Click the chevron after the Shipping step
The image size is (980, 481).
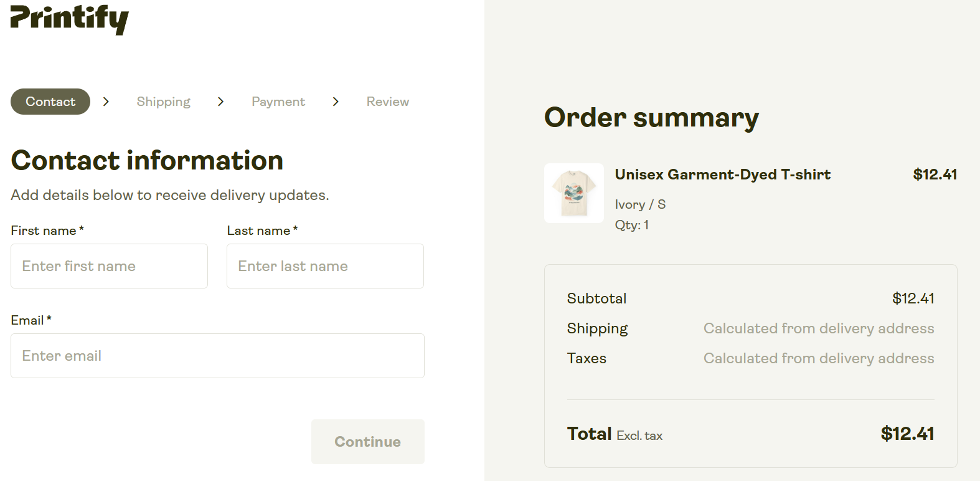pyautogui.click(x=220, y=101)
